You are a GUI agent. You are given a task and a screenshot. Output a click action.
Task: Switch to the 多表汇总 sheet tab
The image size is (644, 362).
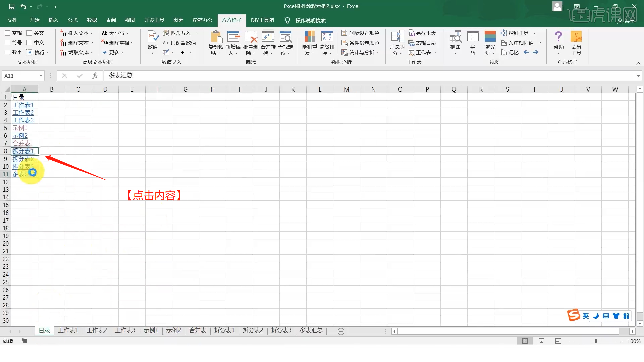tap(311, 330)
